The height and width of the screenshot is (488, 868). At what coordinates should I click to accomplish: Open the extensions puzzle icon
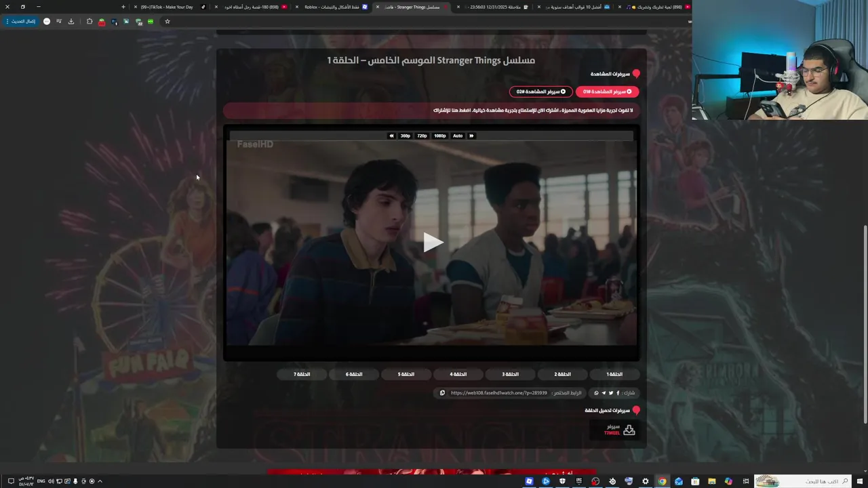pyautogui.click(x=90, y=21)
